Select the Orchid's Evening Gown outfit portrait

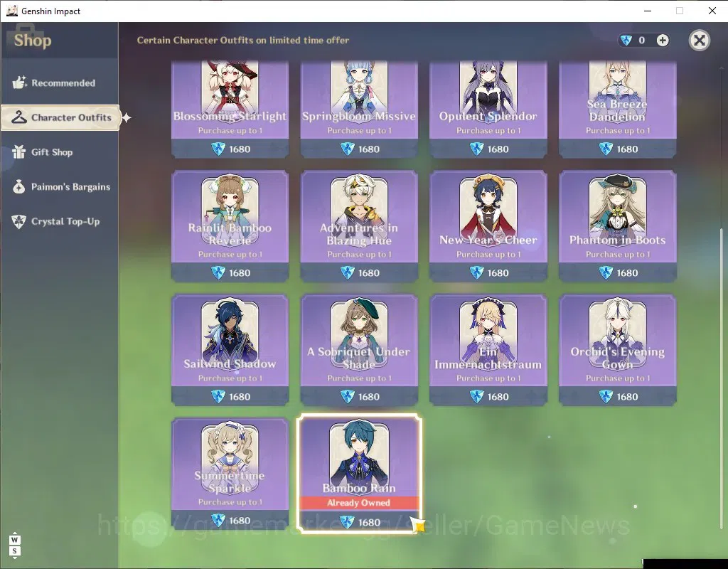[x=618, y=334]
